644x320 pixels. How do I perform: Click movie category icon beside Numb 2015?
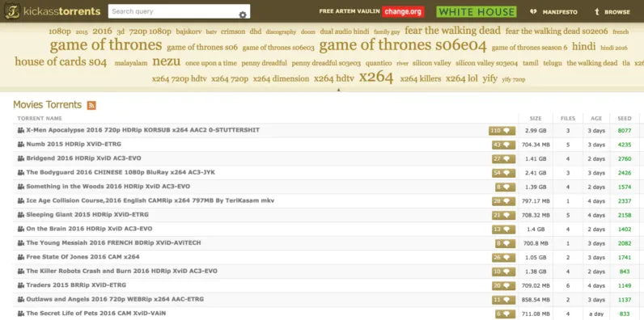pos(21,145)
